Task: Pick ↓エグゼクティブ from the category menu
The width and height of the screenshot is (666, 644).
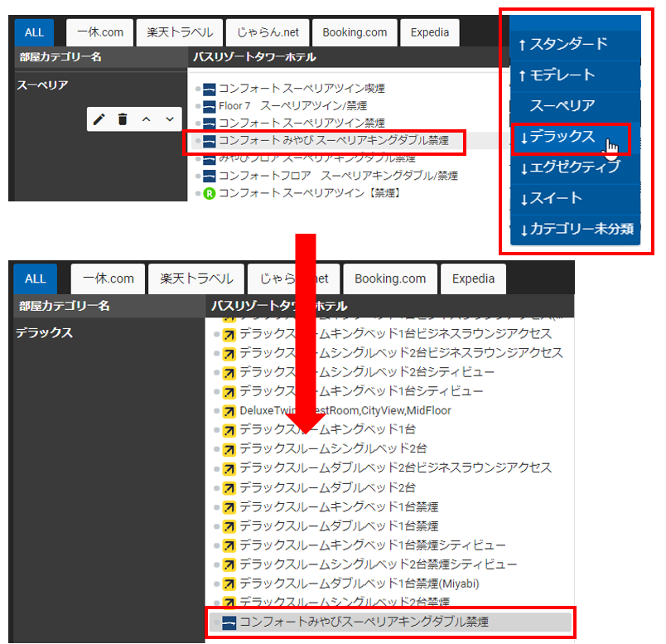Action: (x=570, y=167)
